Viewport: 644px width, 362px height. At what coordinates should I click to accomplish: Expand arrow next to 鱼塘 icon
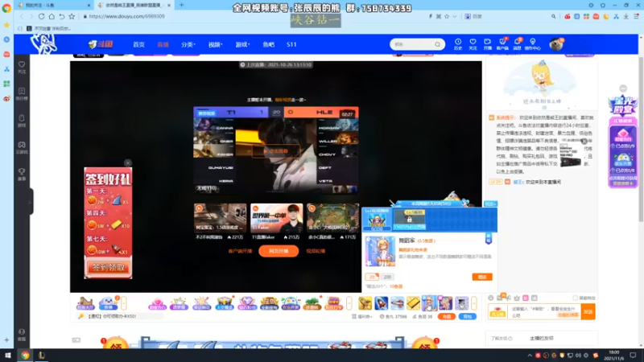tap(124, 303)
